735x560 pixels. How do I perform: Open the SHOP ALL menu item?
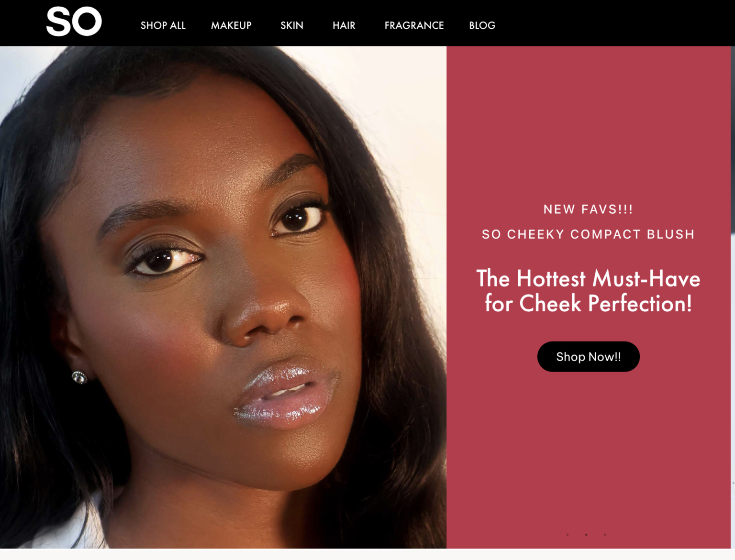tap(163, 25)
